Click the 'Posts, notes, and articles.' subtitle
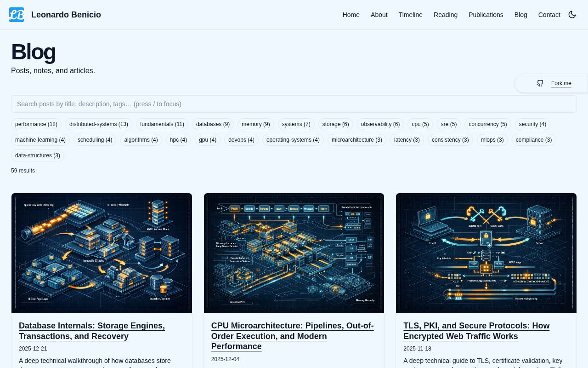Viewport: 588px width, 368px height. click(x=53, y=70)
